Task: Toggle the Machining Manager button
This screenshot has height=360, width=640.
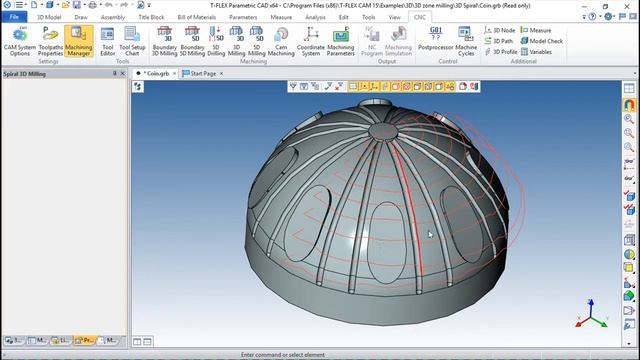Action: [78, 41]
